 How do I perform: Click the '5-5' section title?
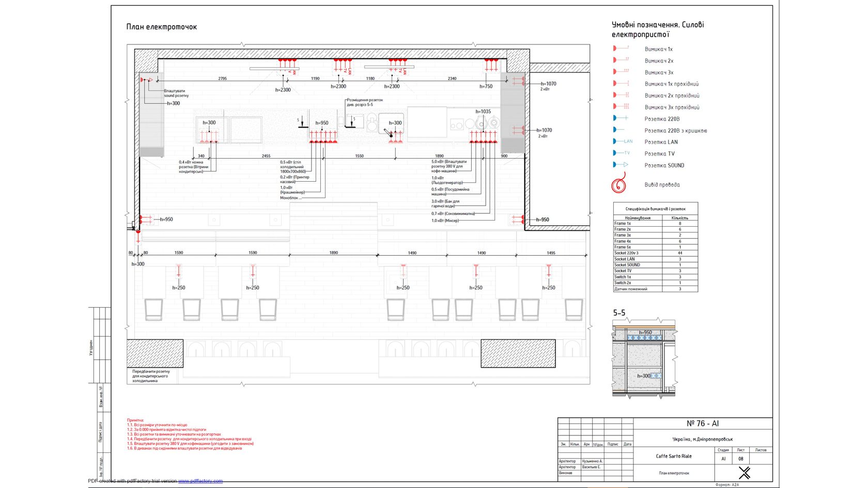point(619,312)
